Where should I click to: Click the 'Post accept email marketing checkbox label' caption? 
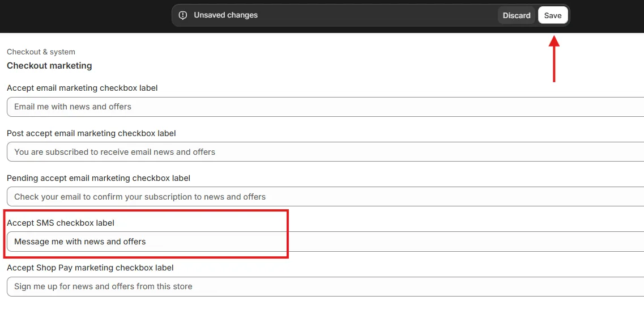[92, 133]
